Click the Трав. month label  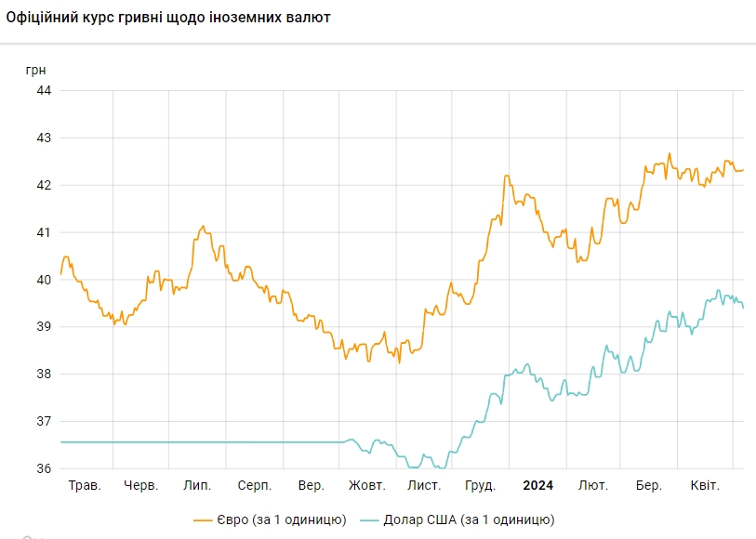click(x=86, y=485)
